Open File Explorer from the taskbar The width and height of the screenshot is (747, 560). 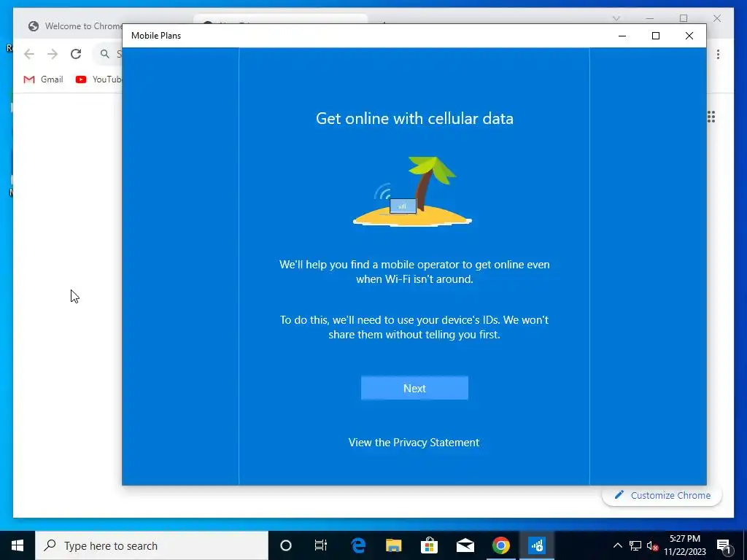(393, 545)
